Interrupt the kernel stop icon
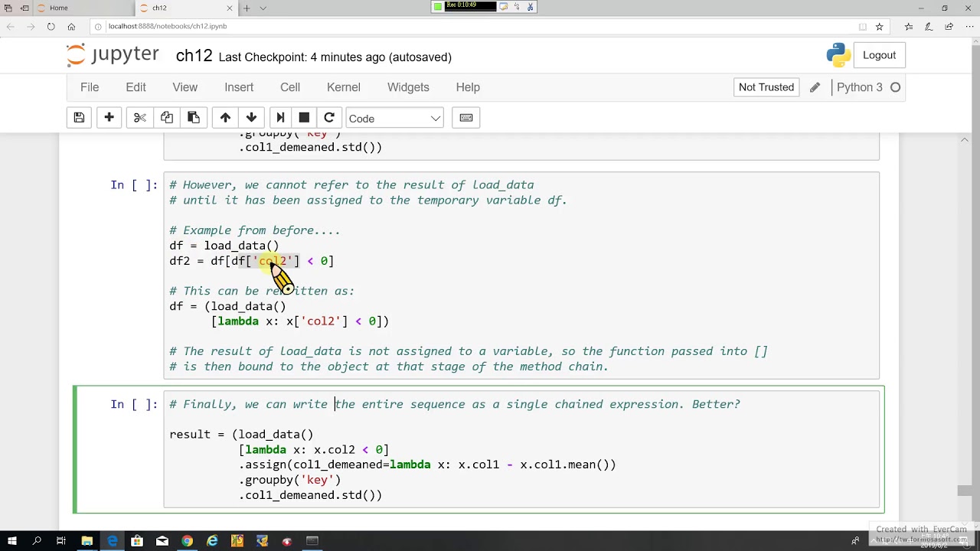This screenshot has height=551, width=980. 304,118
